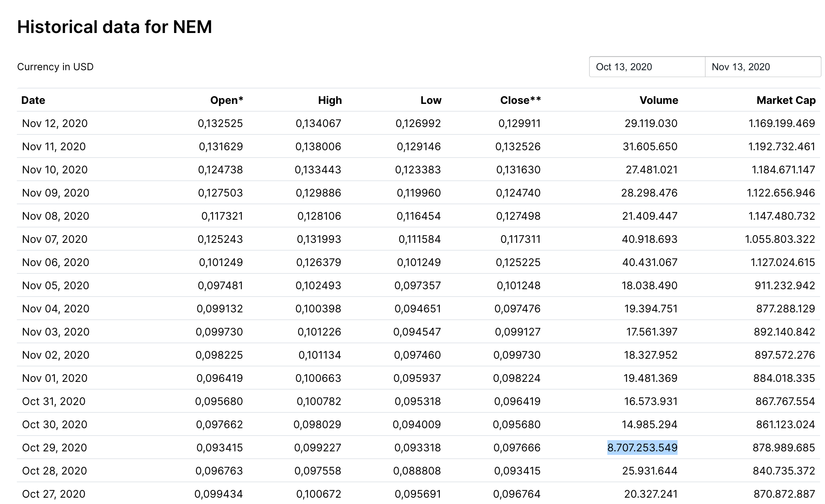This screenshot has height=504, width=825.
Task: Select the Market Cap column header
Action: point(786,100)
